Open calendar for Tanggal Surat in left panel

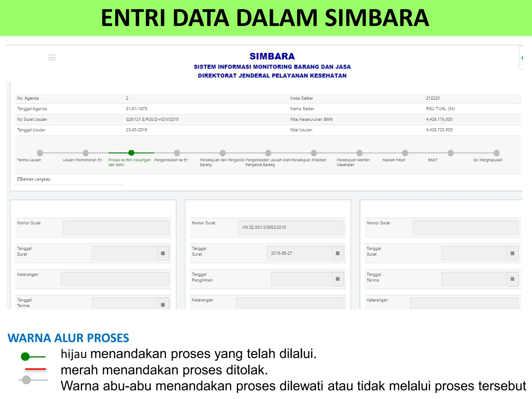[x=163, y=253]
